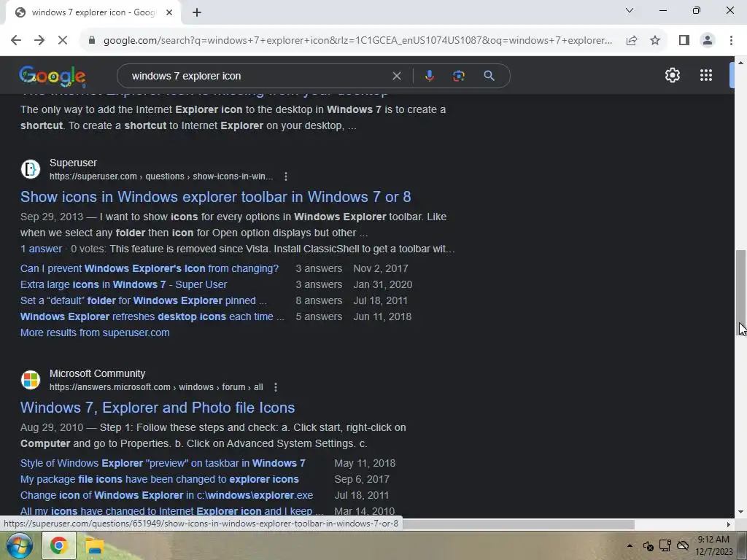747x560 pixels.
Task: Open the network tray icon
Action: [665, 545]
